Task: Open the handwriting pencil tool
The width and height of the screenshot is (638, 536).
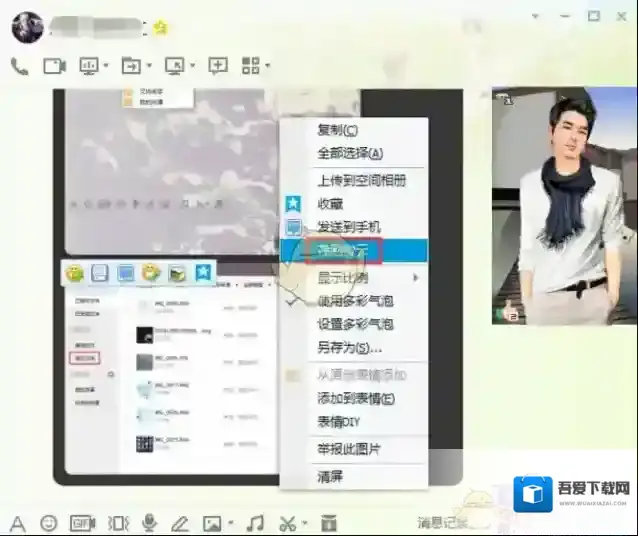Action: [x=179, y=523]
